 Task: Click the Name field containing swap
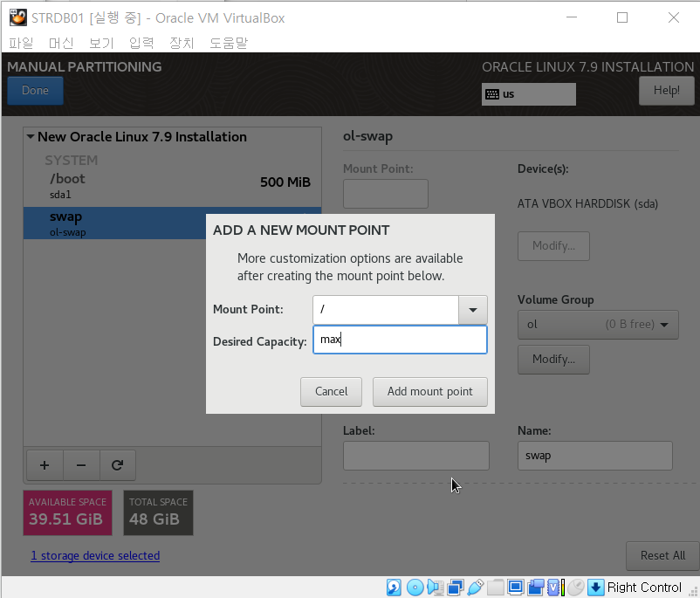click(x=594, y=456)
